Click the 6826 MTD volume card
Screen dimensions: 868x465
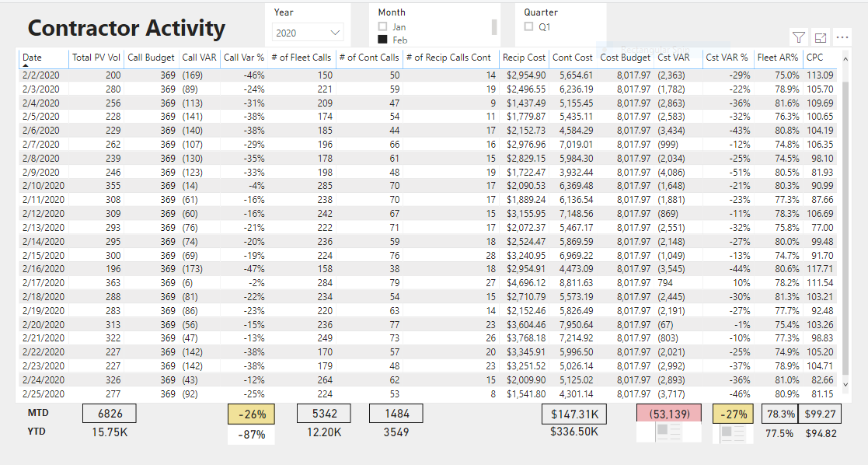click(x=110, y=414)
